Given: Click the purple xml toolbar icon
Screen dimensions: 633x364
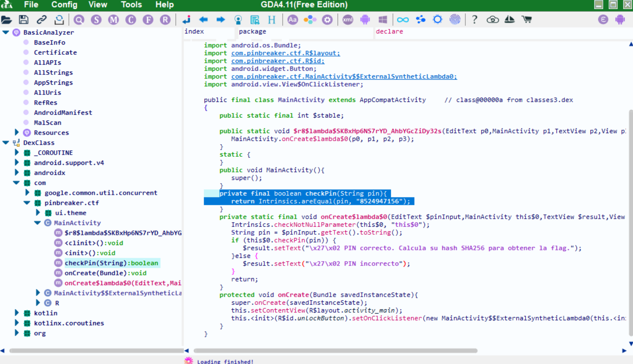Looking at the screenshot, I should [348, 20].
